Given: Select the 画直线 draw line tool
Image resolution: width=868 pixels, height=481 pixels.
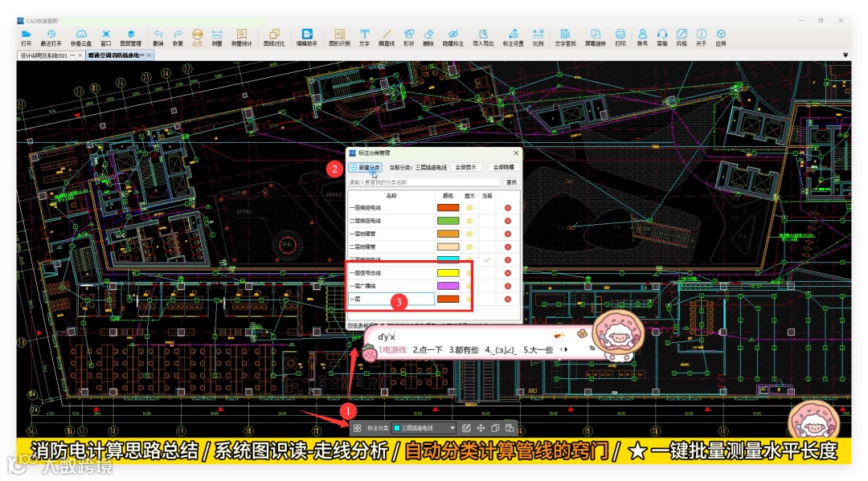Looking at the screenshot, I should tap(387, 38).
